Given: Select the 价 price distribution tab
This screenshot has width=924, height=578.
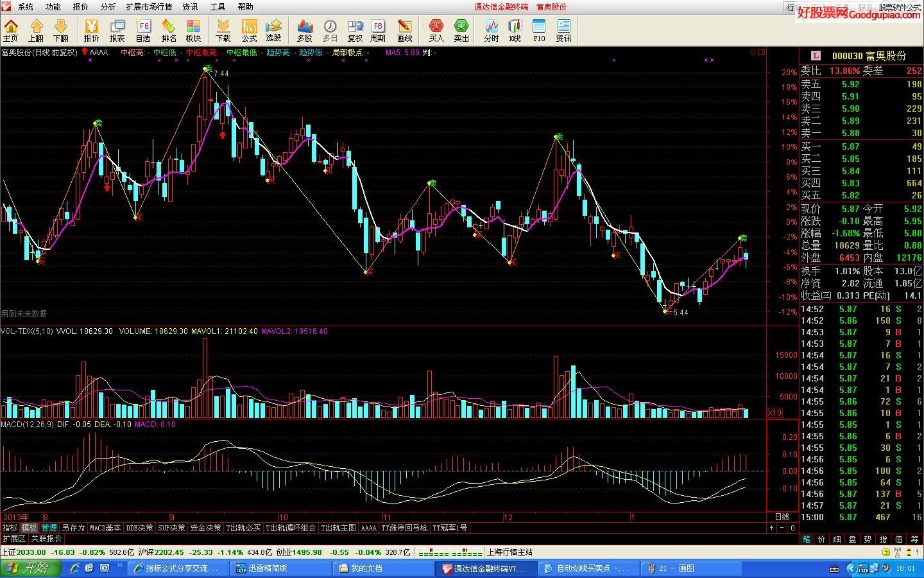Looking at the screenshot, I should coord(822,539).
